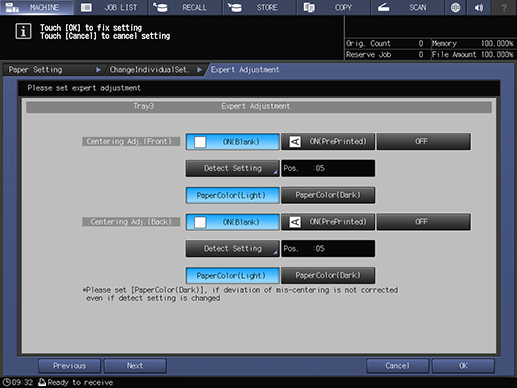Open Detect Setting for front centering

(x=232, y=168)
